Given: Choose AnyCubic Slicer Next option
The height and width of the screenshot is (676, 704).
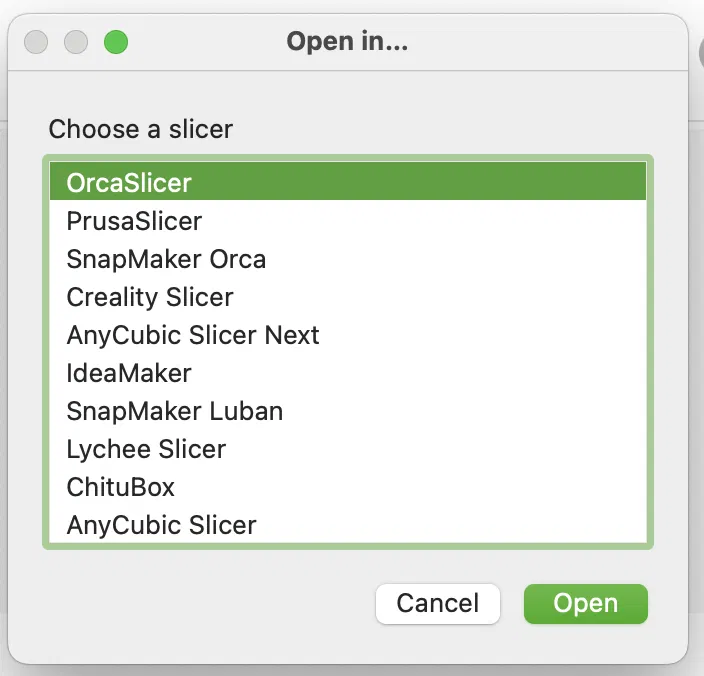Looking at the screenshot, I should 193,335.
